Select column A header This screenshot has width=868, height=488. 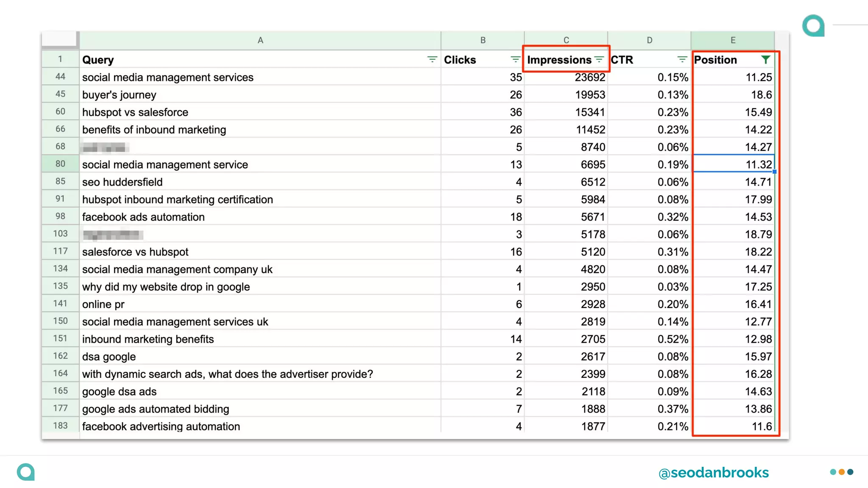coord(260,40)
